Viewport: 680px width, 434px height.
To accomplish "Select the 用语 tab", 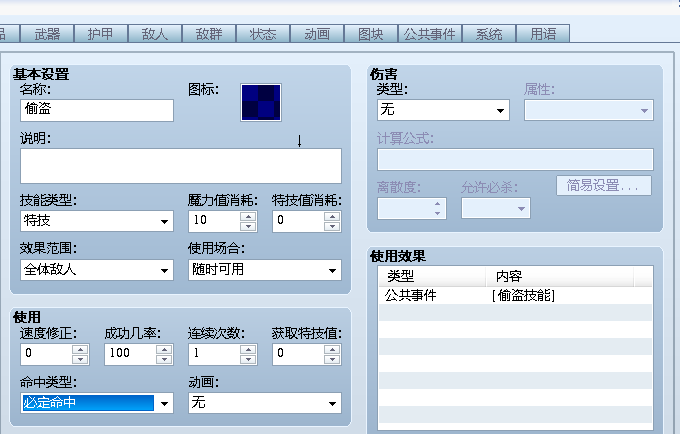I will tap(543, 34).
